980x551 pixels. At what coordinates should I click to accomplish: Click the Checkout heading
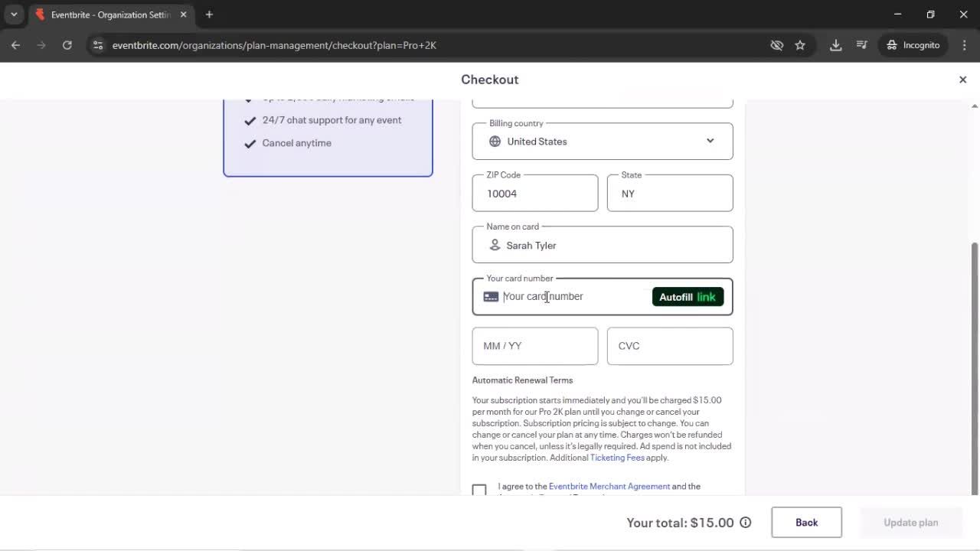pos(490,80)
